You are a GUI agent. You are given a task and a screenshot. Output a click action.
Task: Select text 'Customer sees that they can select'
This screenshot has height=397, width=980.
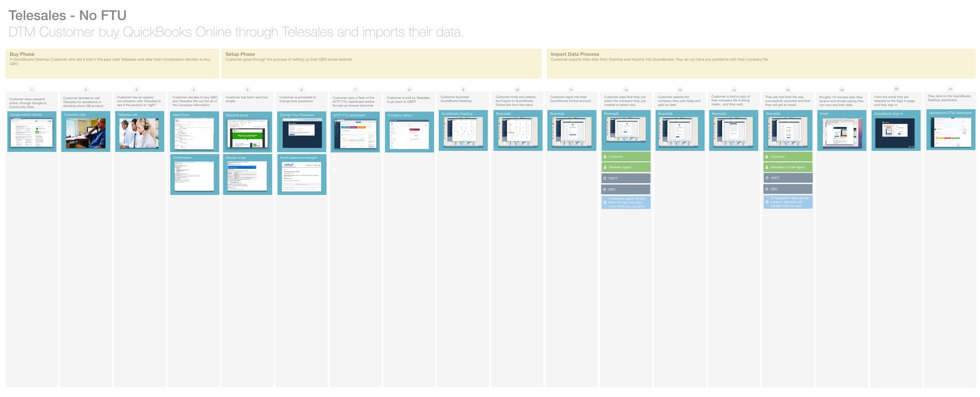(x=625, y=101)
